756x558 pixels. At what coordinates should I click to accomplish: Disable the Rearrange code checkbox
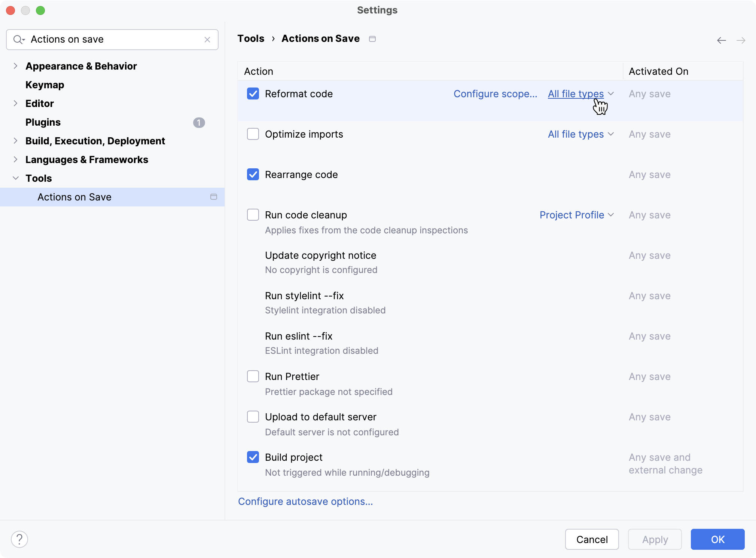point(253,174)
